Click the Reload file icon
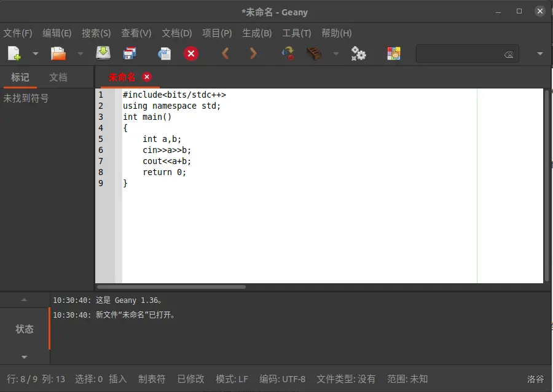 pos(164,54)
